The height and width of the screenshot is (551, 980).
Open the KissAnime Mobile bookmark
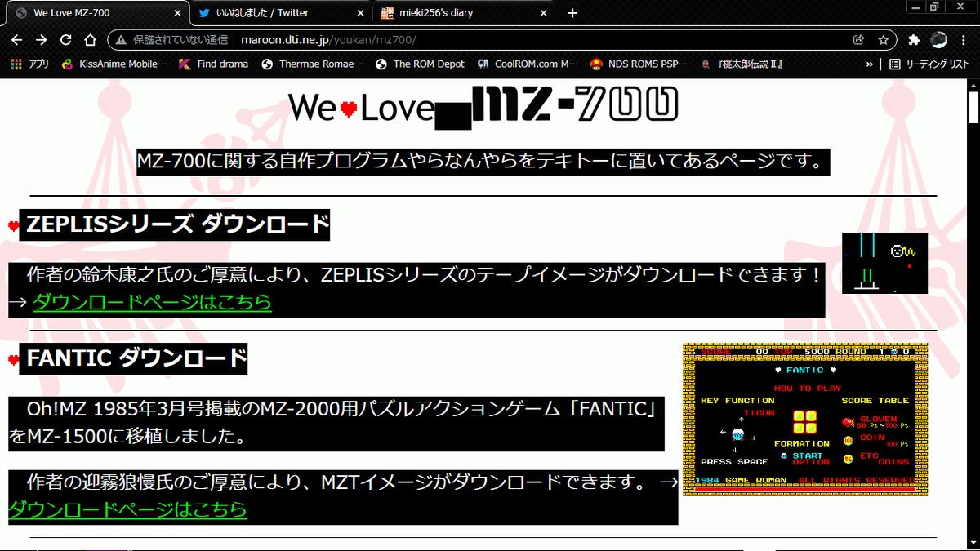click(114, 64)
